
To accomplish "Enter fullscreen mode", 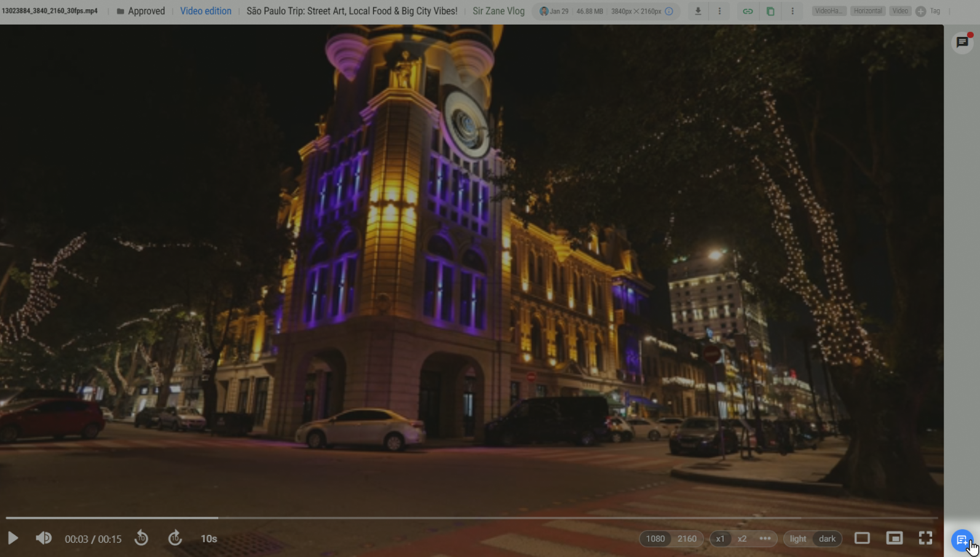I will click(x=925, y=539).
